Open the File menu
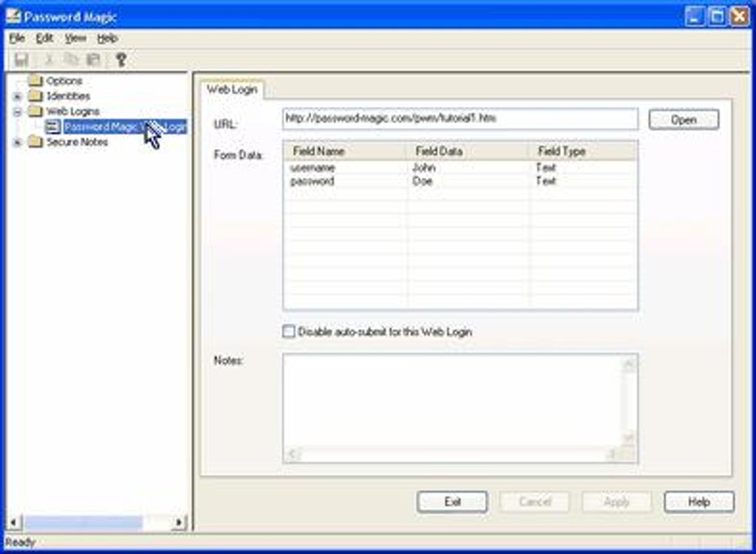This screenshot has width=756, height=554. [17, 38]
